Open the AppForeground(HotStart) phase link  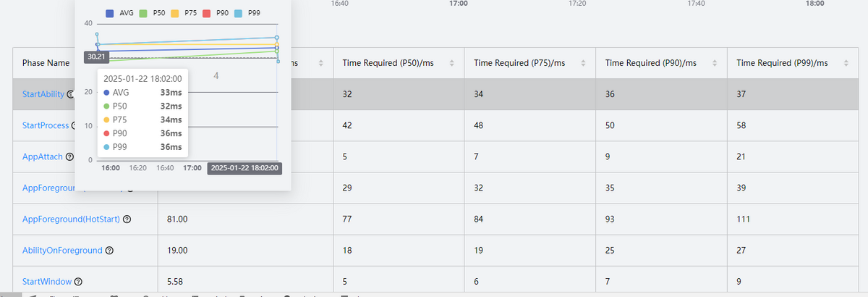tap(71, 219)
